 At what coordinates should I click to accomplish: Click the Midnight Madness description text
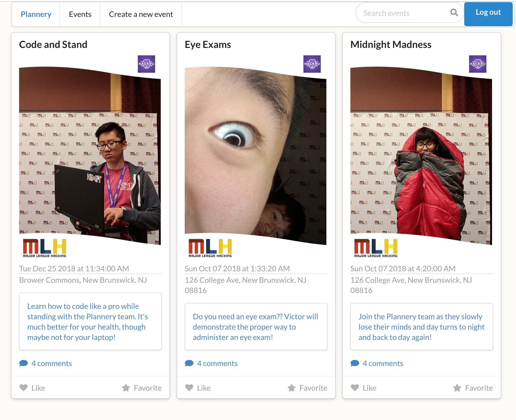421,327
